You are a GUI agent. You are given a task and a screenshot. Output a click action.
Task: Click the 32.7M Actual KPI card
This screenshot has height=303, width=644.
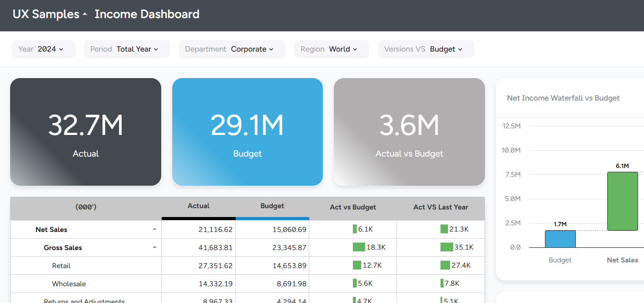pos(85,132)
